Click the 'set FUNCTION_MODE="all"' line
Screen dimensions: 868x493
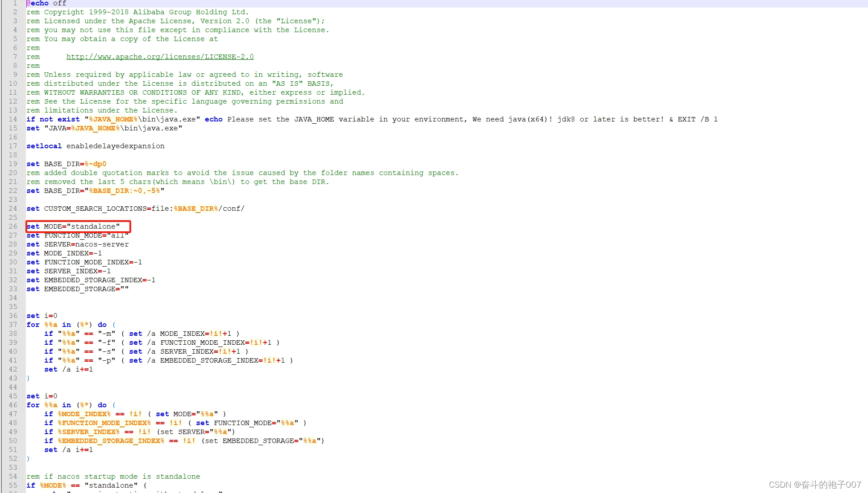click(x=77, y=235)
